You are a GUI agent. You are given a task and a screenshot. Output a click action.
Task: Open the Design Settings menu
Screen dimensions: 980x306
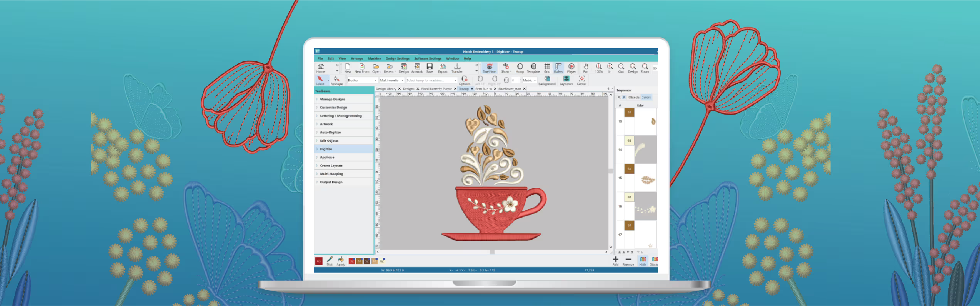point(397,59)
